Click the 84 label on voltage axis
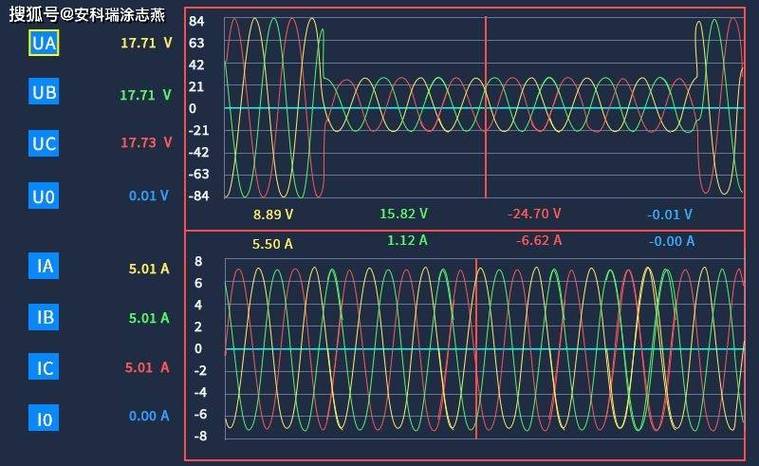This screenshot has width=759, height=466. point(197,21)
